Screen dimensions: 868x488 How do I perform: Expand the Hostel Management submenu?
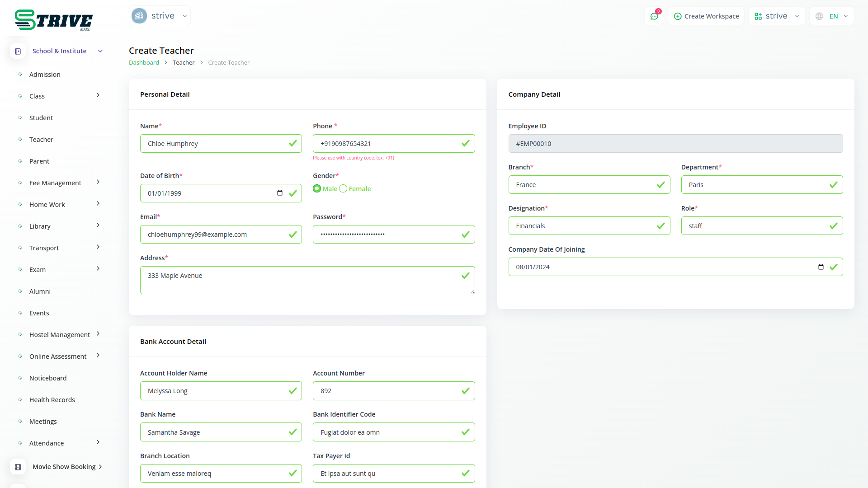(98, 334)
